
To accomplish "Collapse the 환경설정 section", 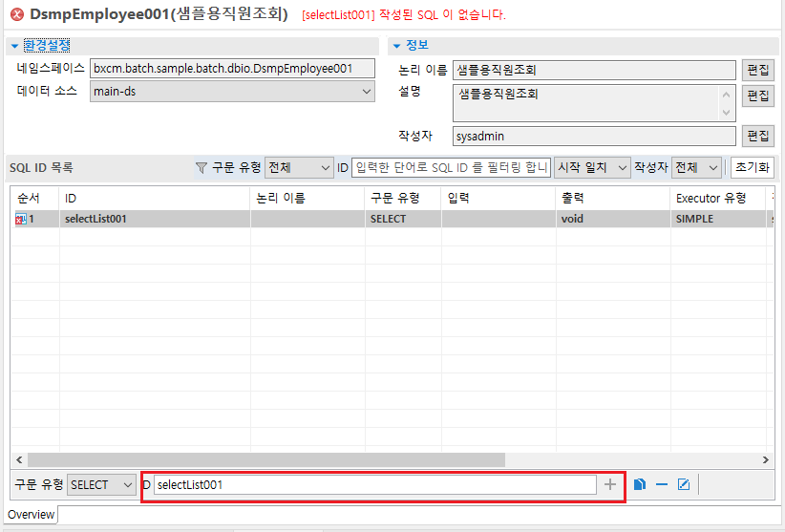I will point(14,45).
